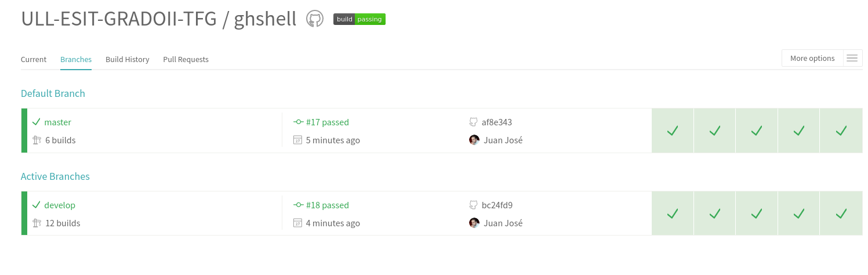View commit af8e343 on GitHub
This screenshot has height=275, width=868.
(497, 122)
